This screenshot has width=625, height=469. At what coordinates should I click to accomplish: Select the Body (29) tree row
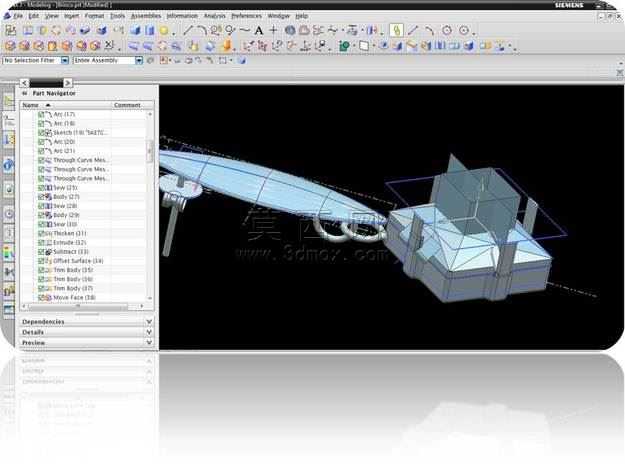coord(66,215)
